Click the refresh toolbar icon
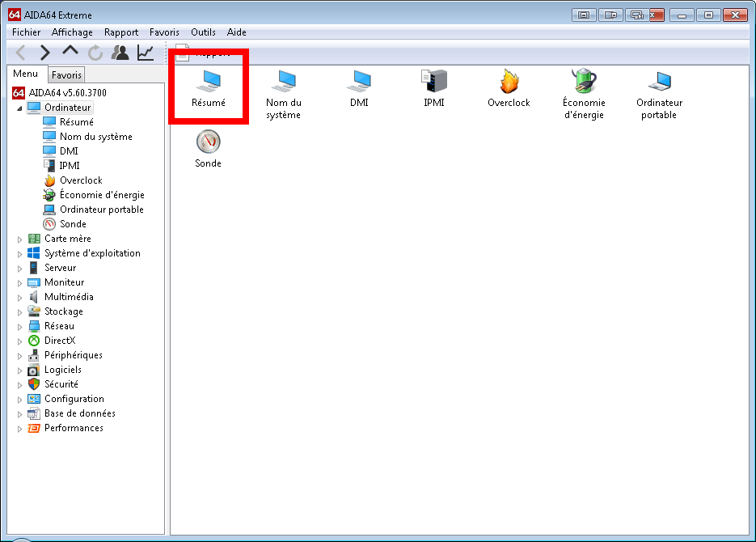The height and width of the screenshot is (542, 756). (95, 53)
